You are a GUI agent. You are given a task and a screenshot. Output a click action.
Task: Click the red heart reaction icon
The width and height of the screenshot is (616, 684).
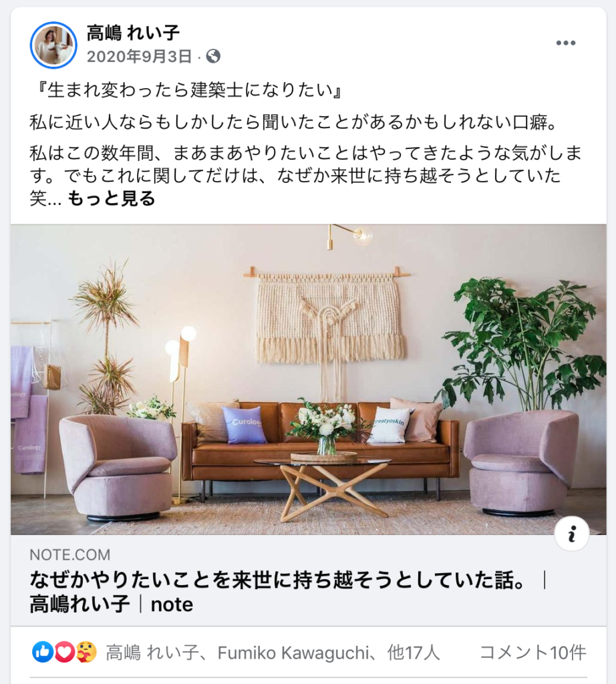click(x=64, y=652)
